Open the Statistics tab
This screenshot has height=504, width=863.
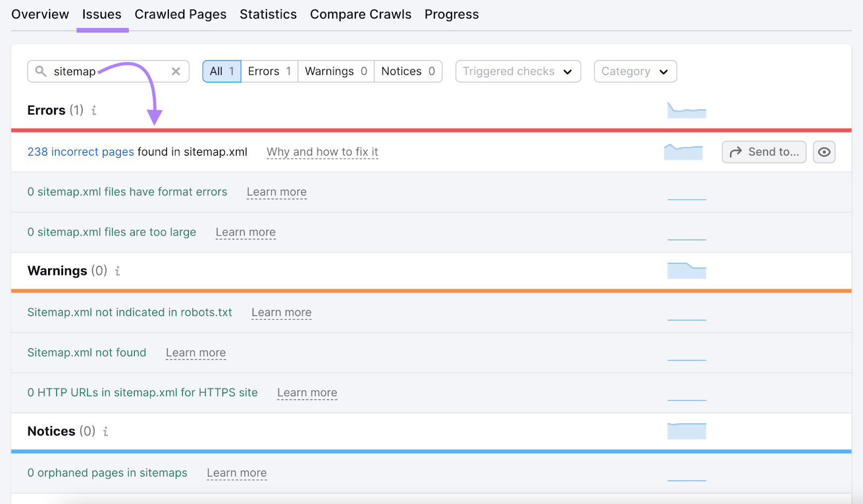pyautogui.click(x=268, y=14)
